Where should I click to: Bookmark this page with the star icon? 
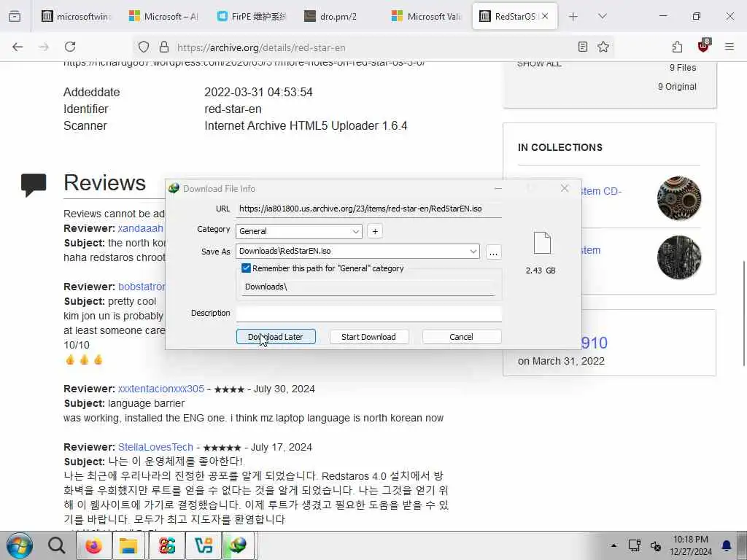pos(603,47)
